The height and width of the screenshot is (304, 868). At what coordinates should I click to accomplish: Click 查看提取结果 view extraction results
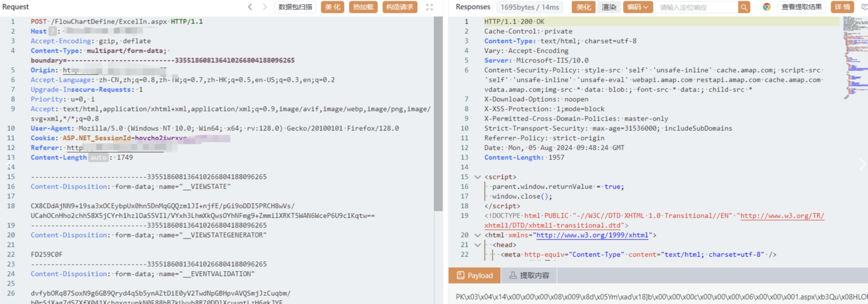[802, 7]
